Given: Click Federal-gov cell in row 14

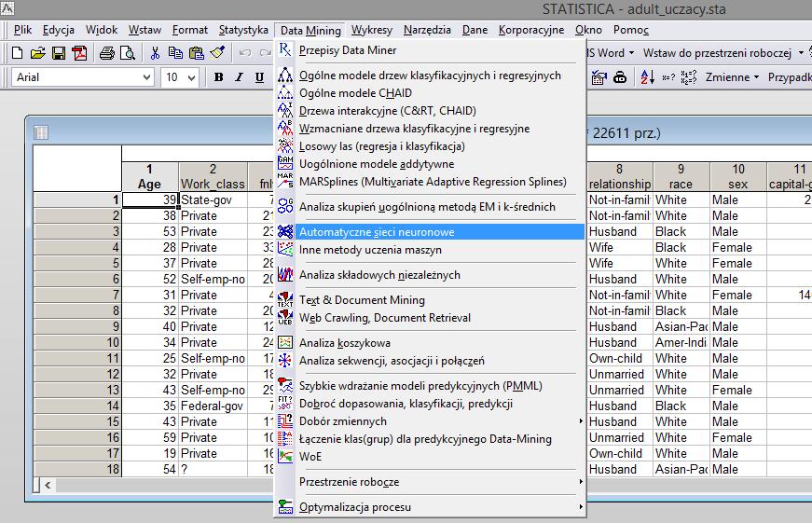Looking at the screenshot, I should tap(213, 406).
